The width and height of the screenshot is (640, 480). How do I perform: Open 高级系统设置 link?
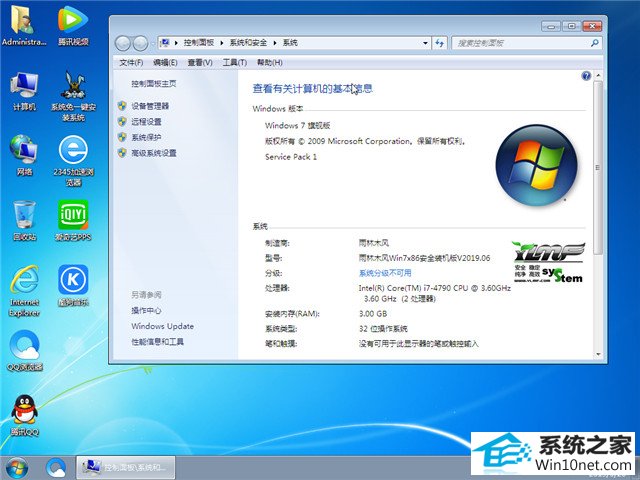pos(153,153)
